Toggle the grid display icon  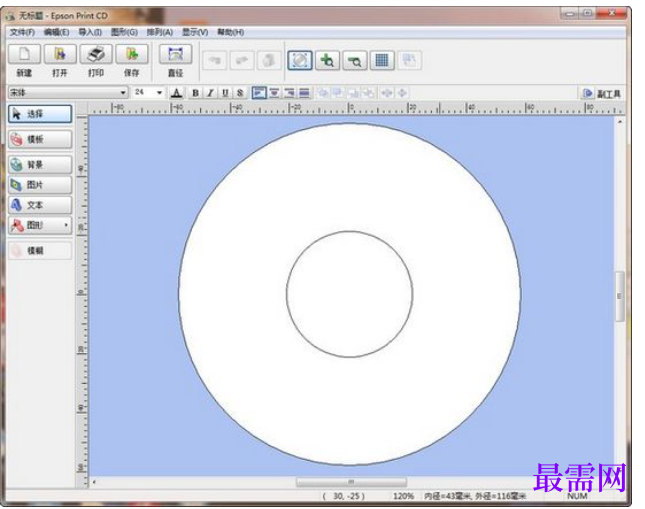381,60
